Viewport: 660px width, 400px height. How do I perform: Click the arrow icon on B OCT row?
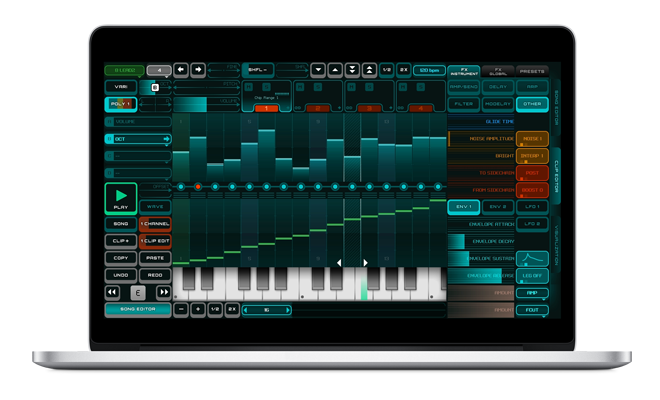166,139
